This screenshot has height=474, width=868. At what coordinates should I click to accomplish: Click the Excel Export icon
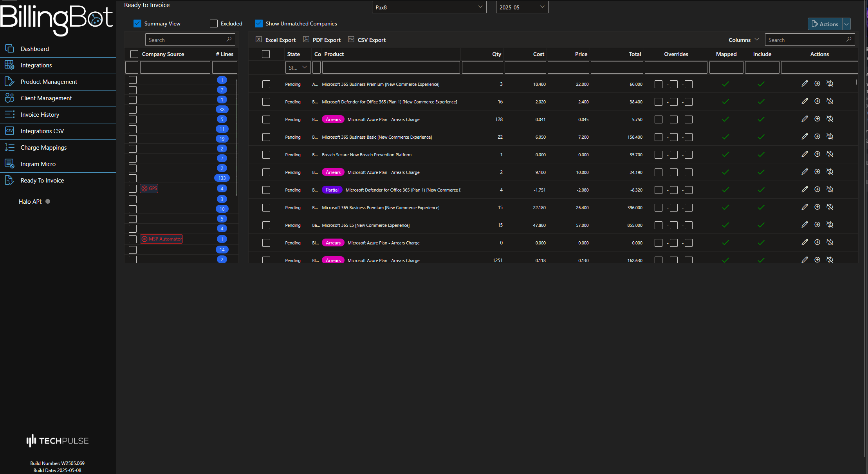pos(259,39)
